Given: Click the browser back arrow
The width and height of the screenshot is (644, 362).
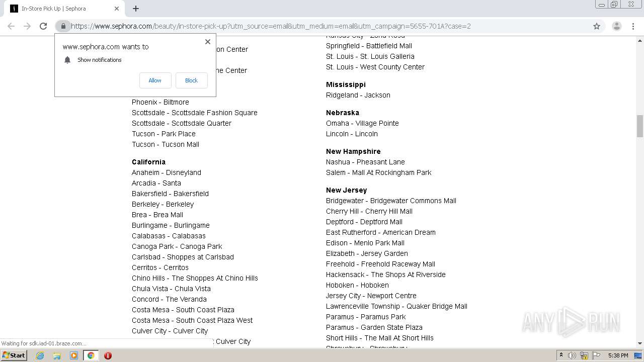Looking at the screenshot, I should [11, 26].
